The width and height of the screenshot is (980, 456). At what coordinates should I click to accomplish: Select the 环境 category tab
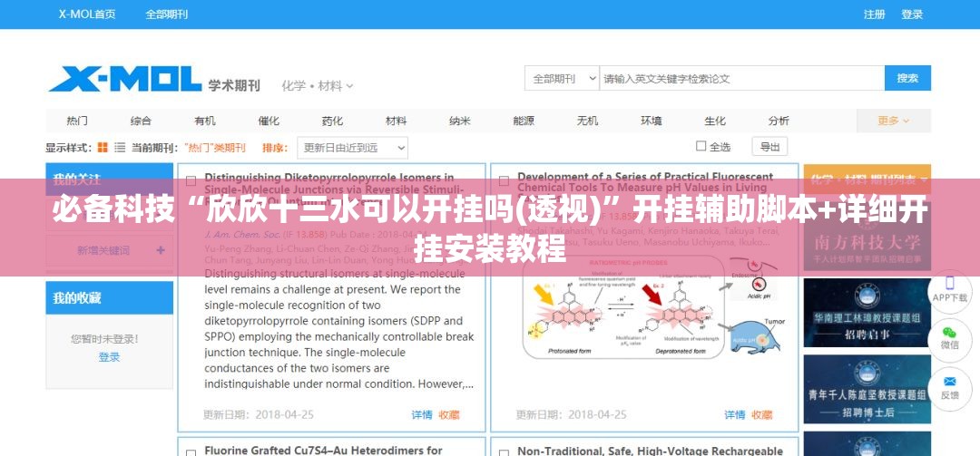[652, 121]
